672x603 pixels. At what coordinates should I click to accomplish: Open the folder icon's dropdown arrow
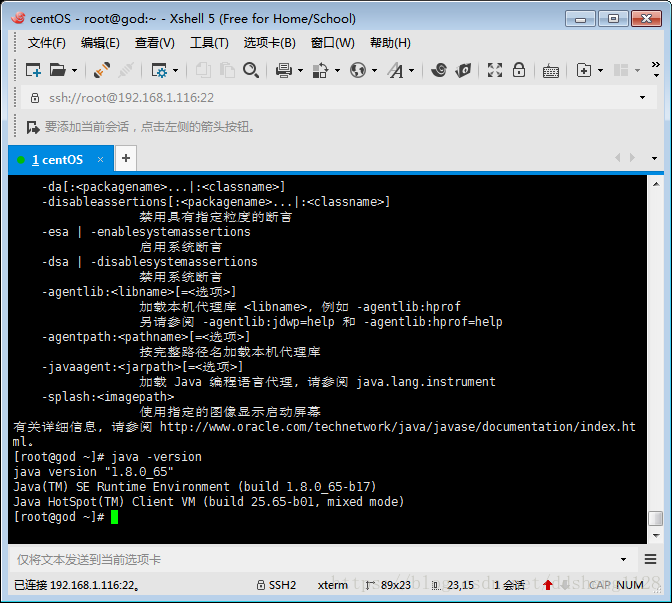tap(75, 70)
